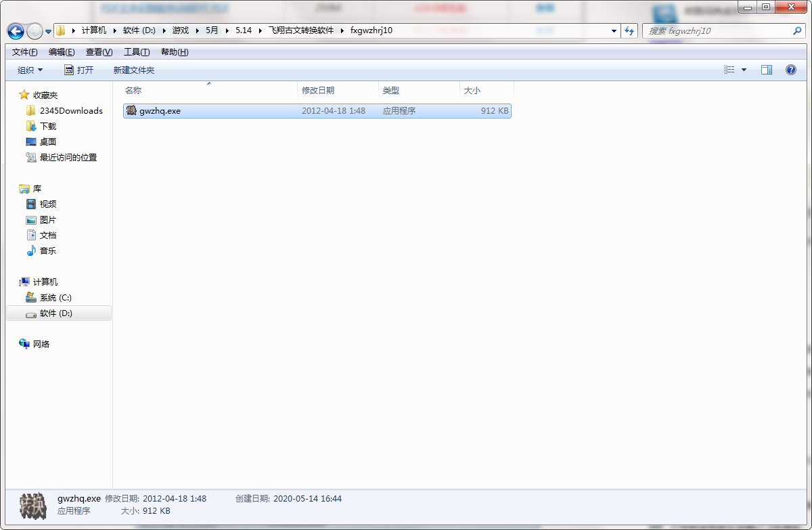Click the Forward navigation arrow

[x=35, y=31]
